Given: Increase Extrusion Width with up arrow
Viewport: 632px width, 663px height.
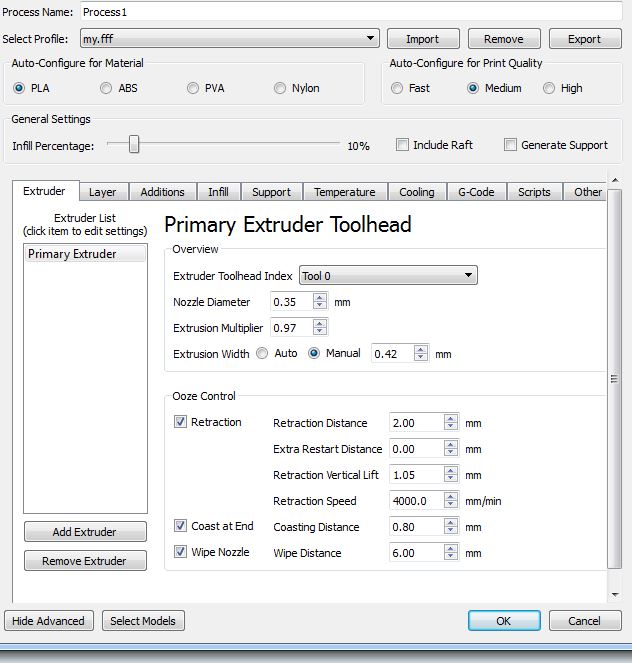Looking at the screenshot, I should (421, 349).
